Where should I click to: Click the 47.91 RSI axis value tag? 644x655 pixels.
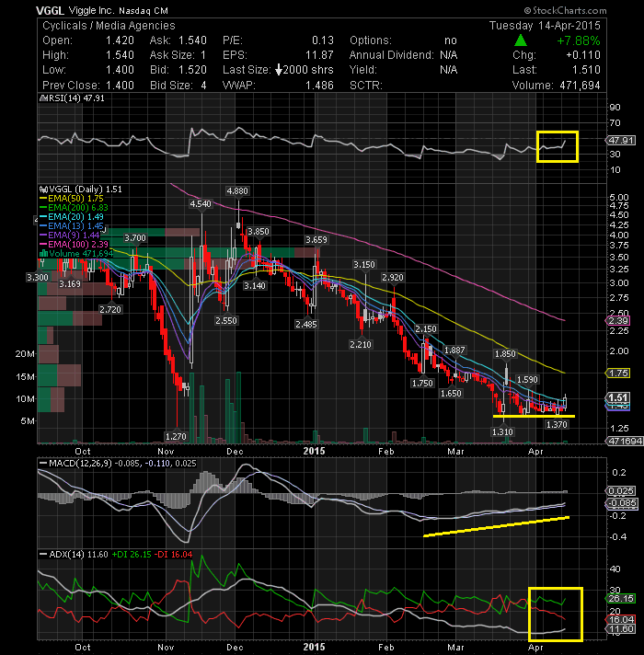[621, 141]
